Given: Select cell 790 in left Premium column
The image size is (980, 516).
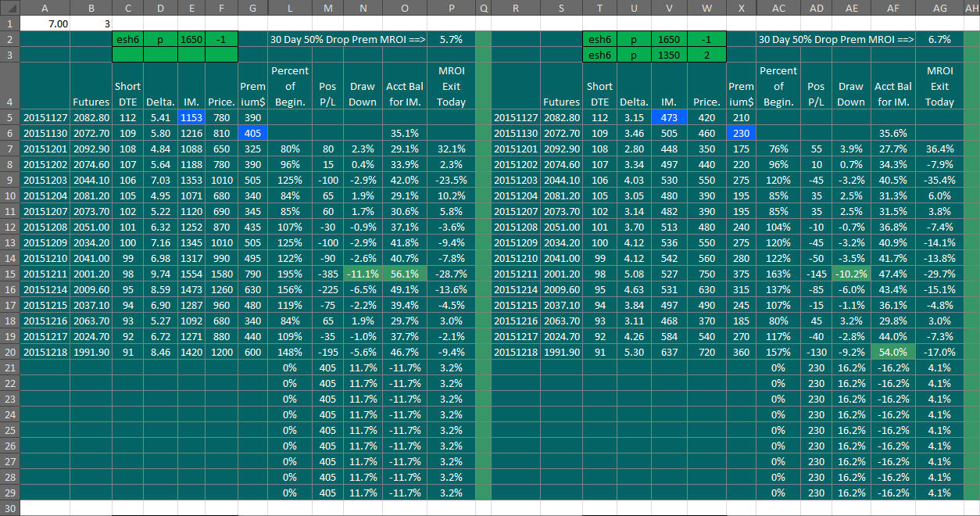Looking at the screenshot, I should [252, 274].
